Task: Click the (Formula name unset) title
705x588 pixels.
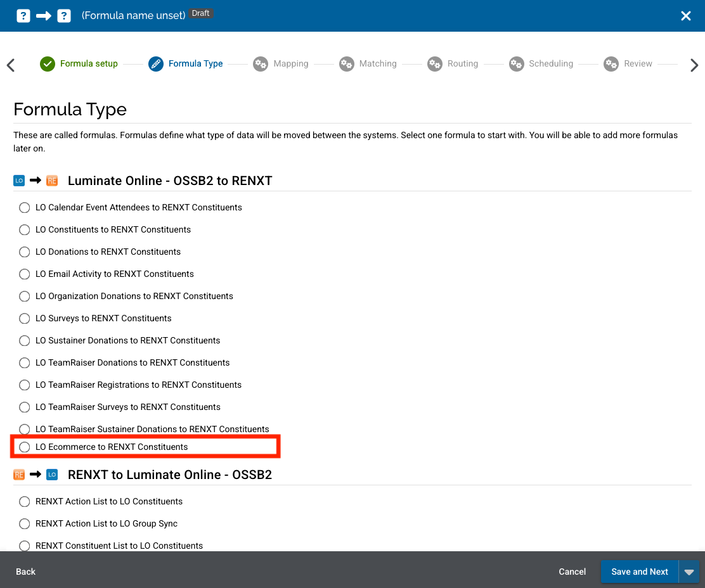Action: click(x=134, y=16)
